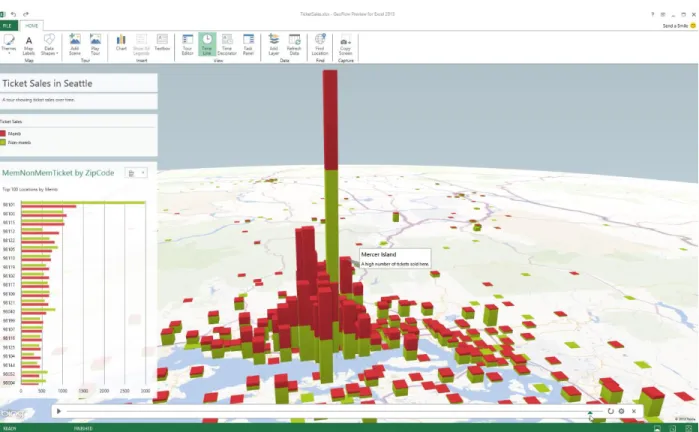This screenshot has width=699, height=432.
Task: Open the Themes gallery in ribbon
Action: pyautogui.click(x=8, y=44)
